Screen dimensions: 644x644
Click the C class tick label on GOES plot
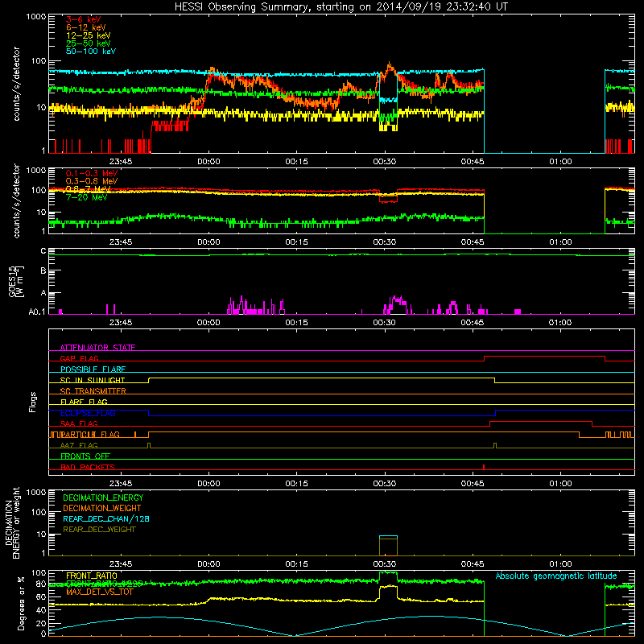43,251
